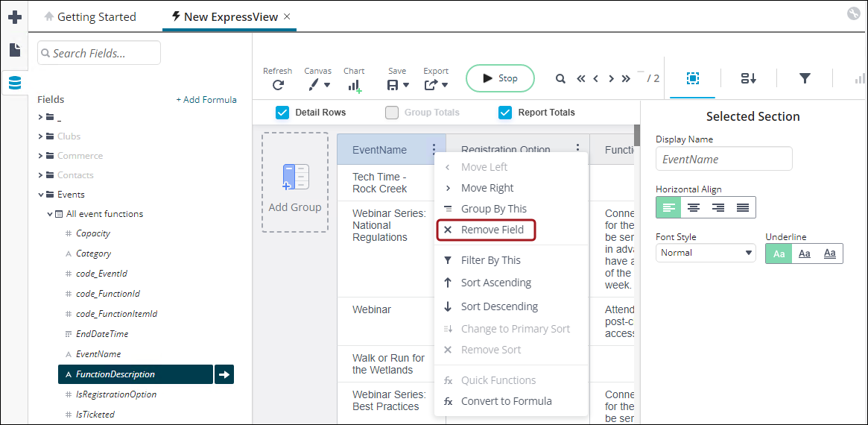
Task: Select the Category field
Action: (94, 254)
